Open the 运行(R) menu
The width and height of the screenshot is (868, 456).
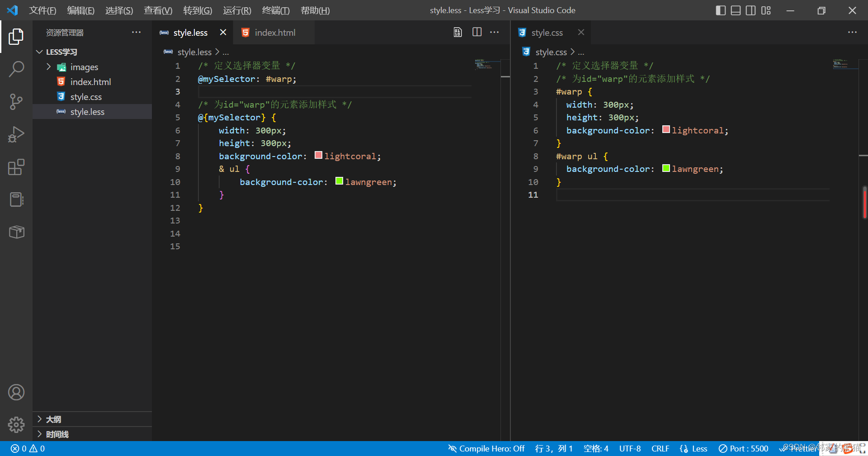(237, 10)
